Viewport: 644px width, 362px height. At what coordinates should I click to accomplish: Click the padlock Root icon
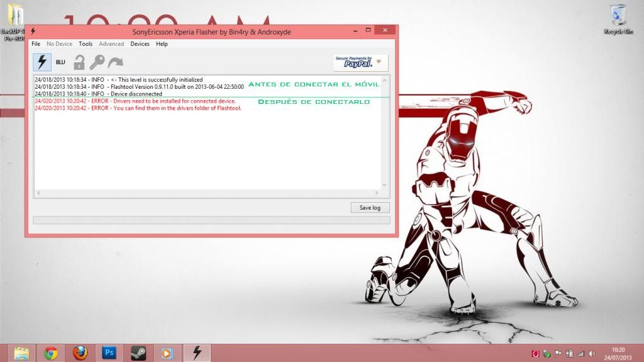point(79,62)
